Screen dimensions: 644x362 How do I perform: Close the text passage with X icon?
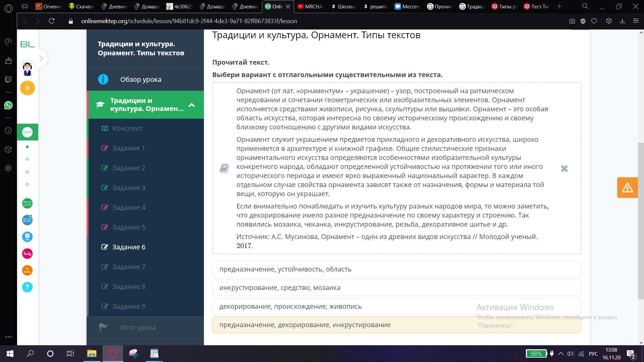(x=564, y=169)
